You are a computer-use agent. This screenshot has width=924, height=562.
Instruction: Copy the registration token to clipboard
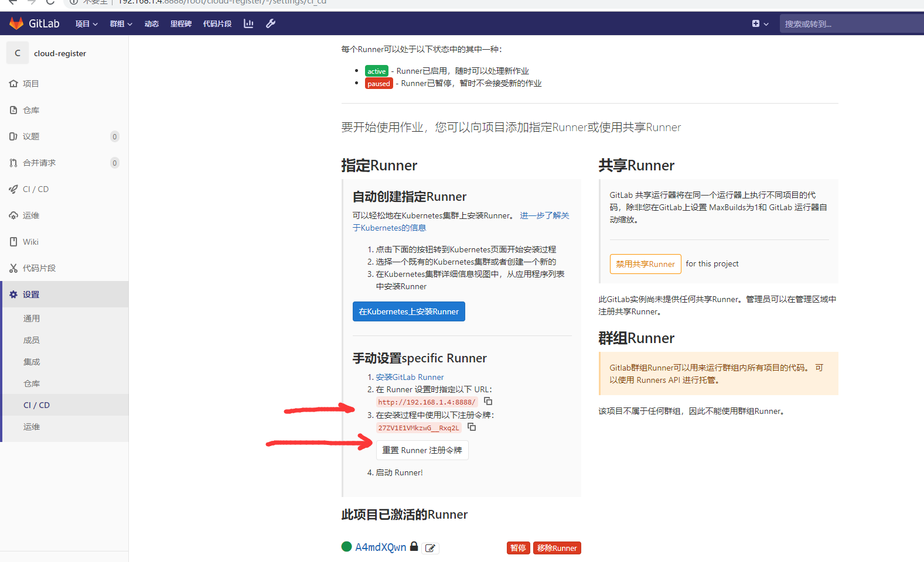point(472,427)
